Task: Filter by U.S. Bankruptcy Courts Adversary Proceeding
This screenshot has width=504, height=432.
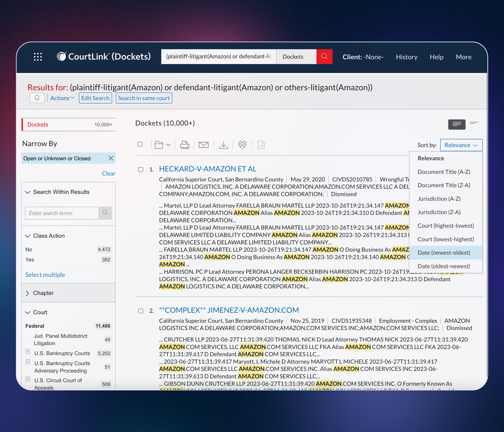Action: (x=62, y=367)
